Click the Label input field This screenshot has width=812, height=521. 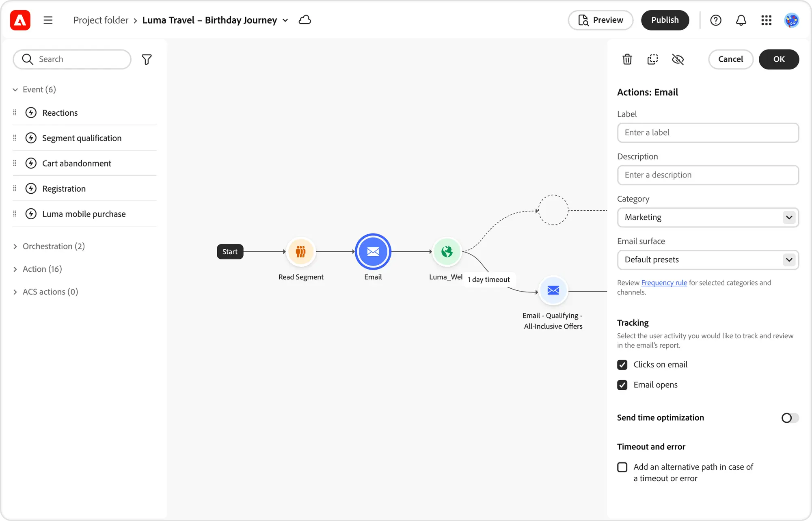point(708,133)
